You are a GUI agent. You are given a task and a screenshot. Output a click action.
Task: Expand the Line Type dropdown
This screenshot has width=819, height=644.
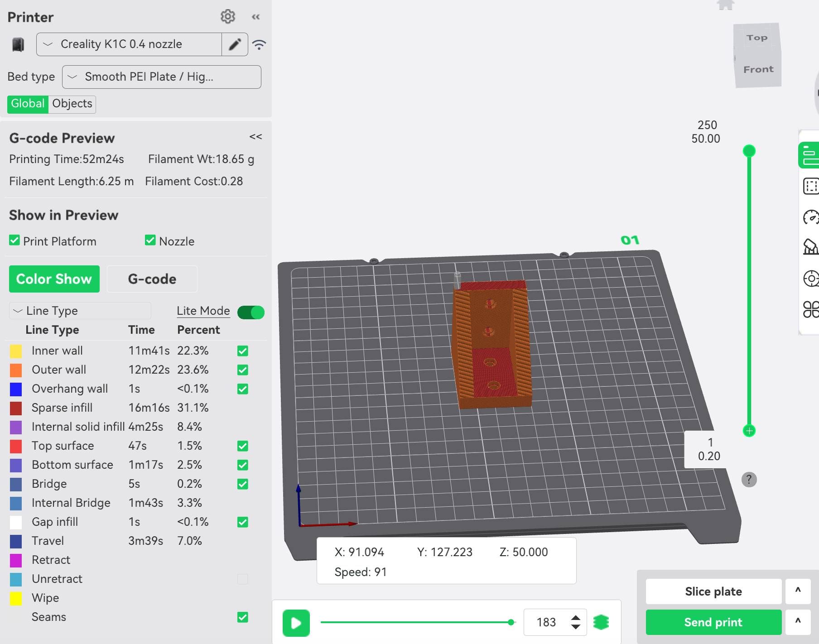pos(80,311)
